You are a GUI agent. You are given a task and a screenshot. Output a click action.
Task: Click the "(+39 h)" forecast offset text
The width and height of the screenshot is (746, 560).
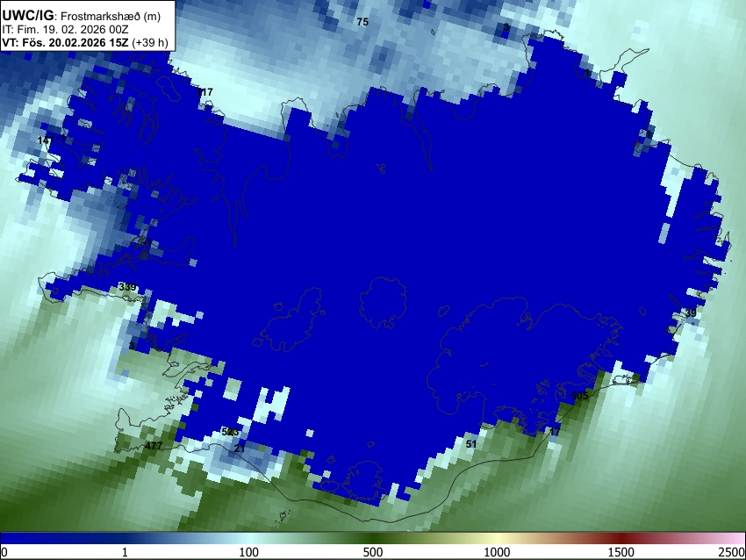tap(150, 42)
